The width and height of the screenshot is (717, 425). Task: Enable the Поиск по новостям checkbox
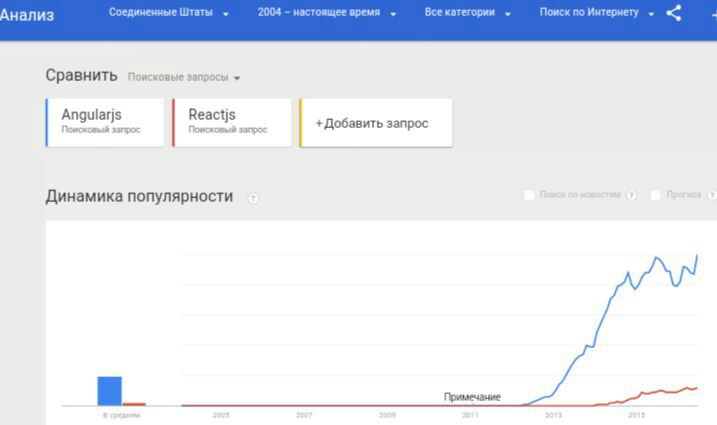tap(529, 195)
